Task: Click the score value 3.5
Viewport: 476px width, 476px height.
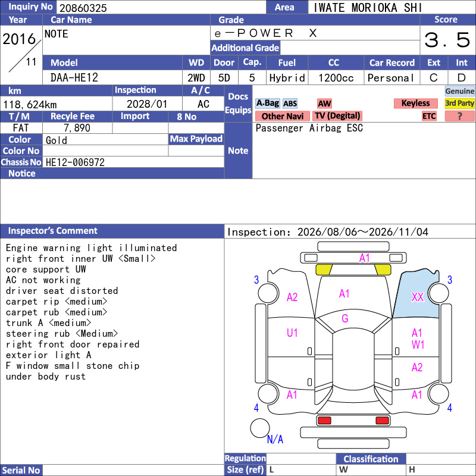Action: point(447,40)
